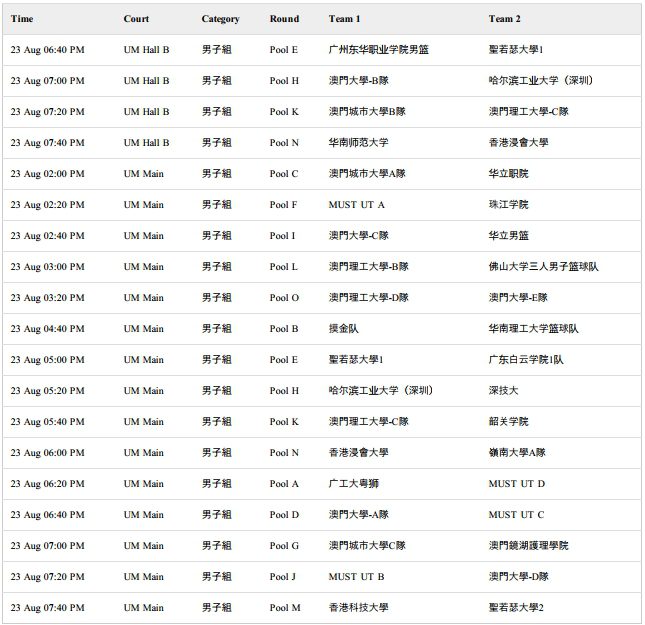The image size is (645, 625).
Task: Click team 澳門大學-E隊
Action: pyautogui.click(x=518, y=297)
